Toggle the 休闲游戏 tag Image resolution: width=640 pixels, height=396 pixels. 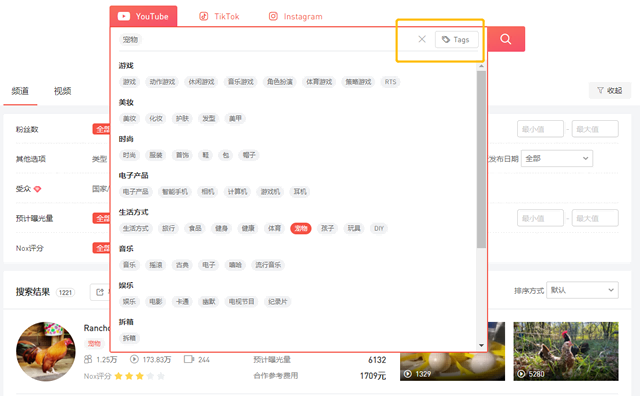[201, 82]
